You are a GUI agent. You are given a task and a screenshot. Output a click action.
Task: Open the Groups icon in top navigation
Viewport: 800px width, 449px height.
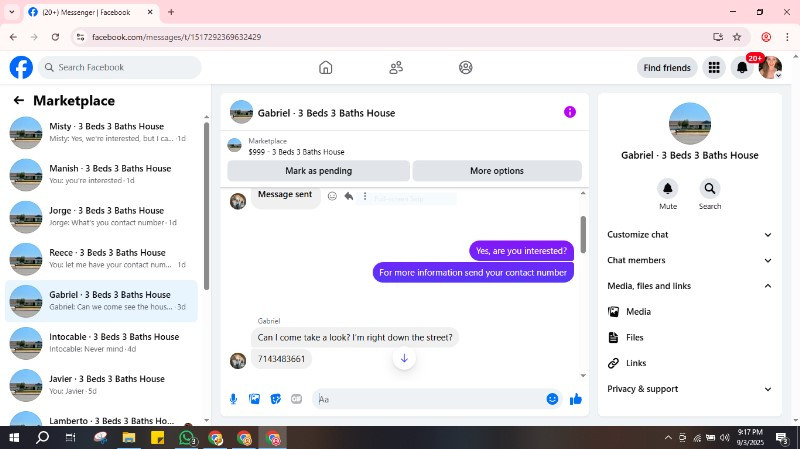pyautogui.click(x=465, y=67)
